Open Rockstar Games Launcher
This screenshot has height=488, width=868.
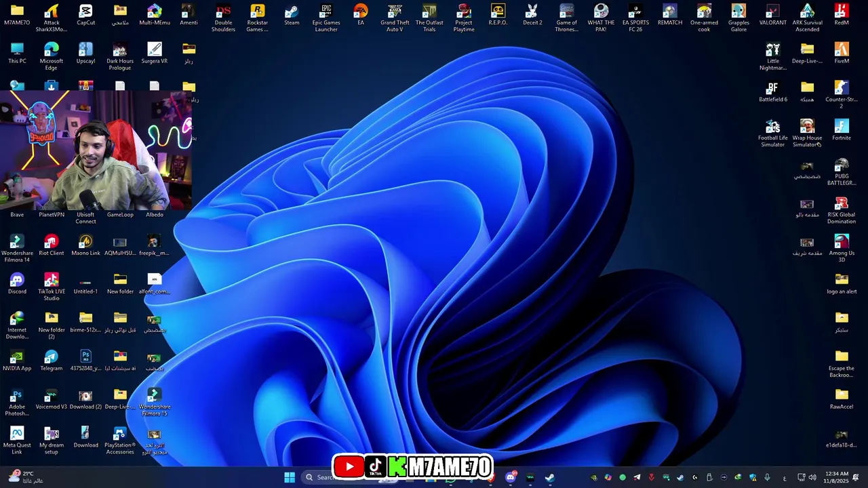258,18
